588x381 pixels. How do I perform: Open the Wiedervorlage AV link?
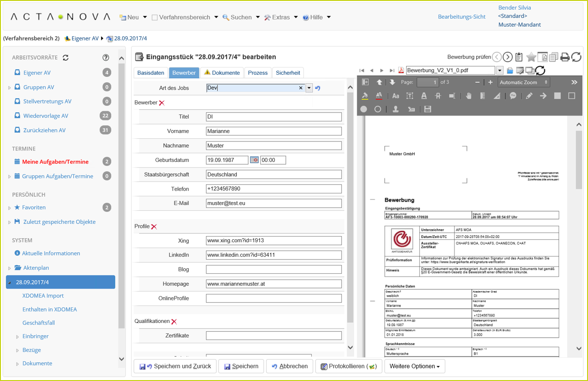point(46,116)
